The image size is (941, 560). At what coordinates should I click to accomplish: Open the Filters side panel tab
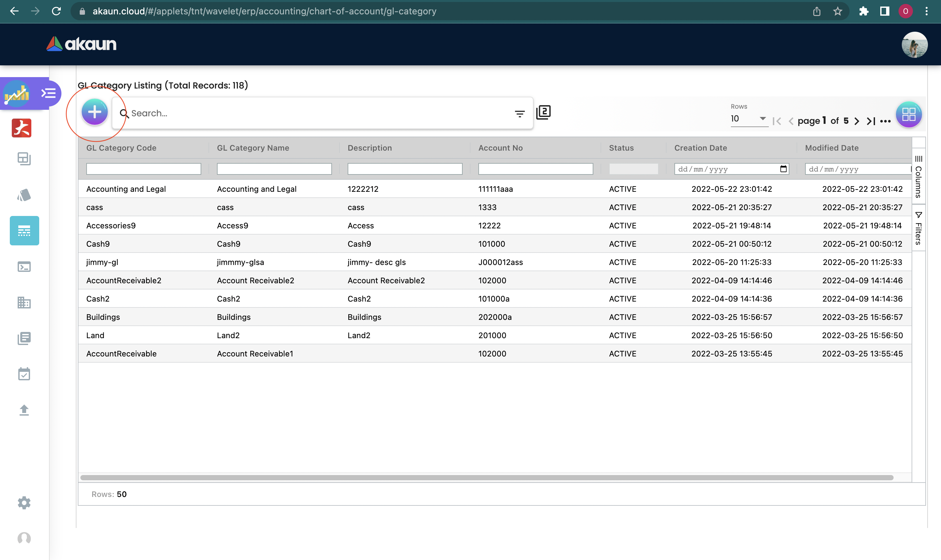[x=918, y=228]
